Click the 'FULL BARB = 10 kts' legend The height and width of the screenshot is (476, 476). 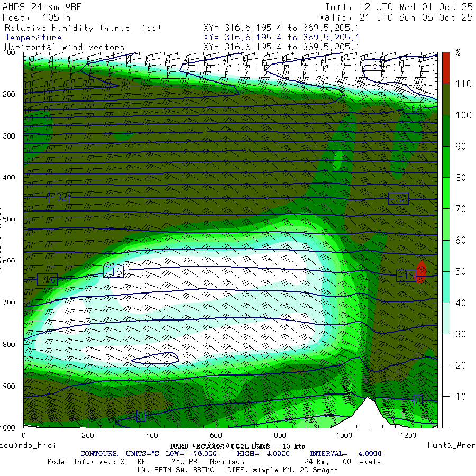[268, 446]
